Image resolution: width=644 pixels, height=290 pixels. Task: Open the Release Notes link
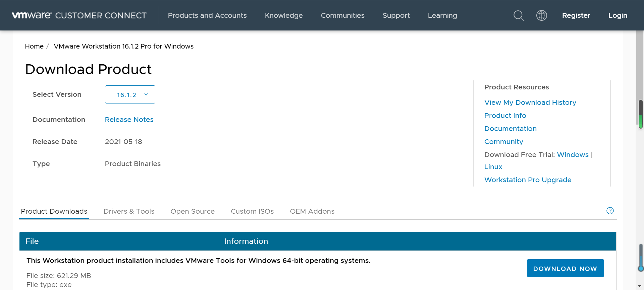129,120
